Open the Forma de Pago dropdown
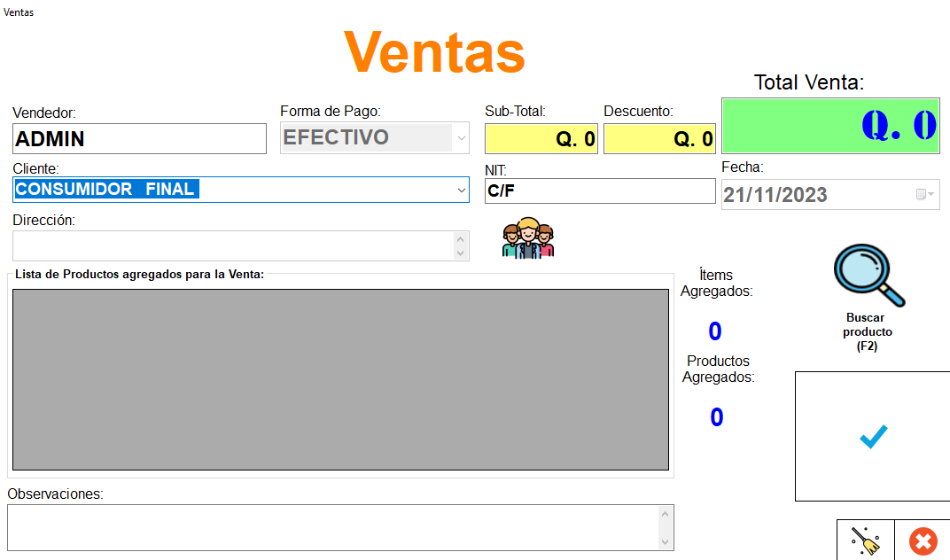 pyautogui.click(x=461, y=138)
